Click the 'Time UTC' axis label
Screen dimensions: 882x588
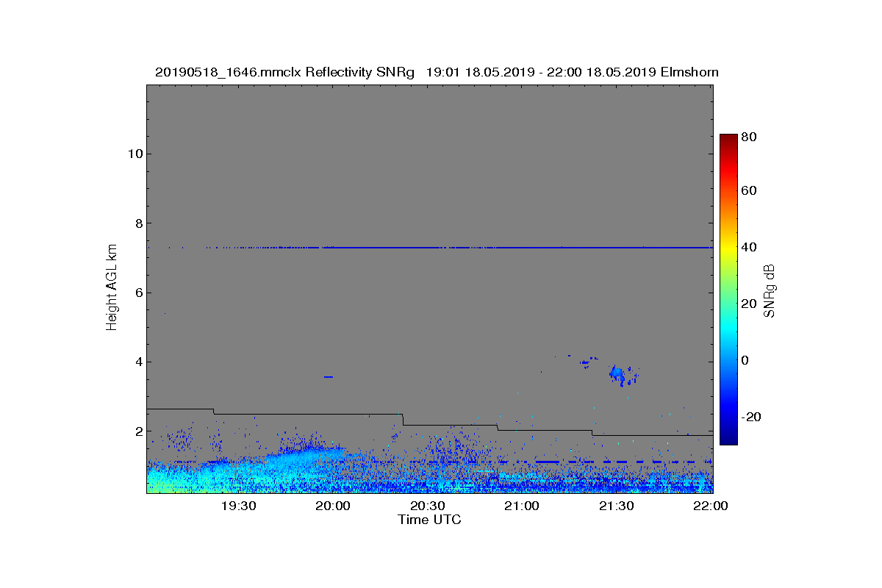click(430, 520)
